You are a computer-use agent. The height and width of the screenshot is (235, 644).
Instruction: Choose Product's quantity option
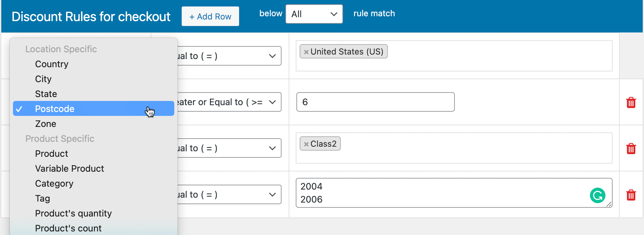tap(73, 213)
